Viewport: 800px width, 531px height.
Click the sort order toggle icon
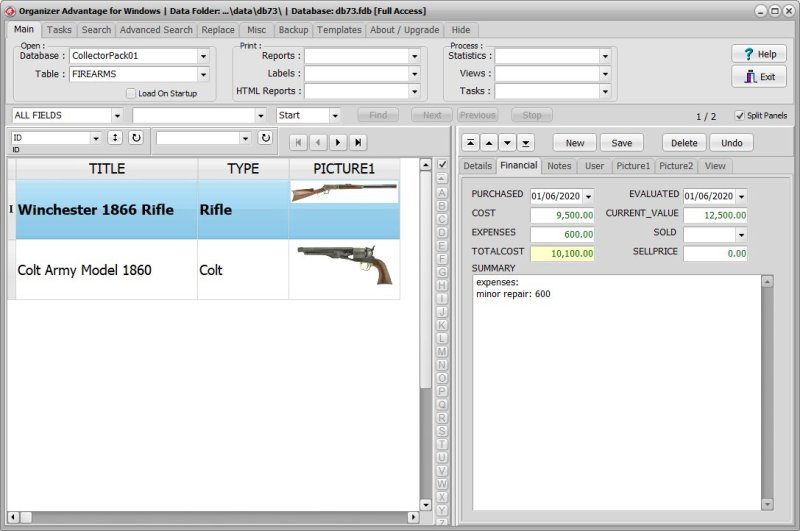pos(115,138)
